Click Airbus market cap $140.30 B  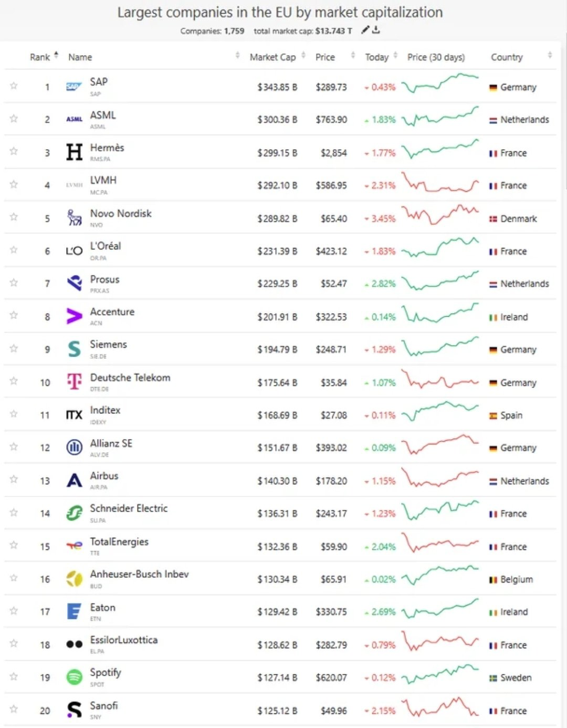coord(277,481)
